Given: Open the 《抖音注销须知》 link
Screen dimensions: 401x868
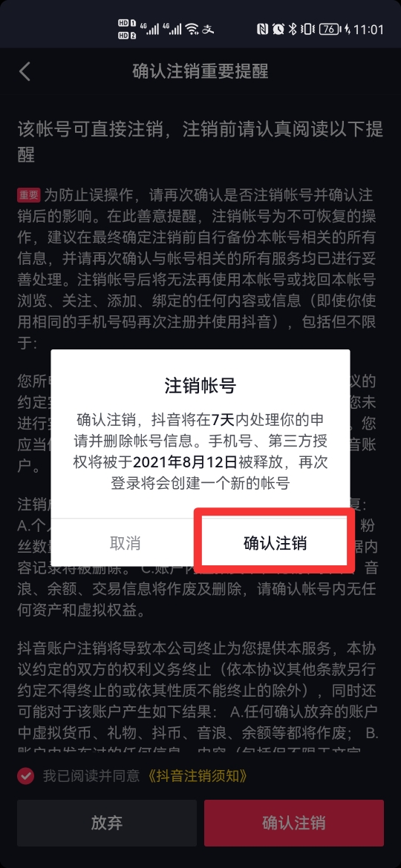Looking at the screenshot, I should tap(198, 776).
